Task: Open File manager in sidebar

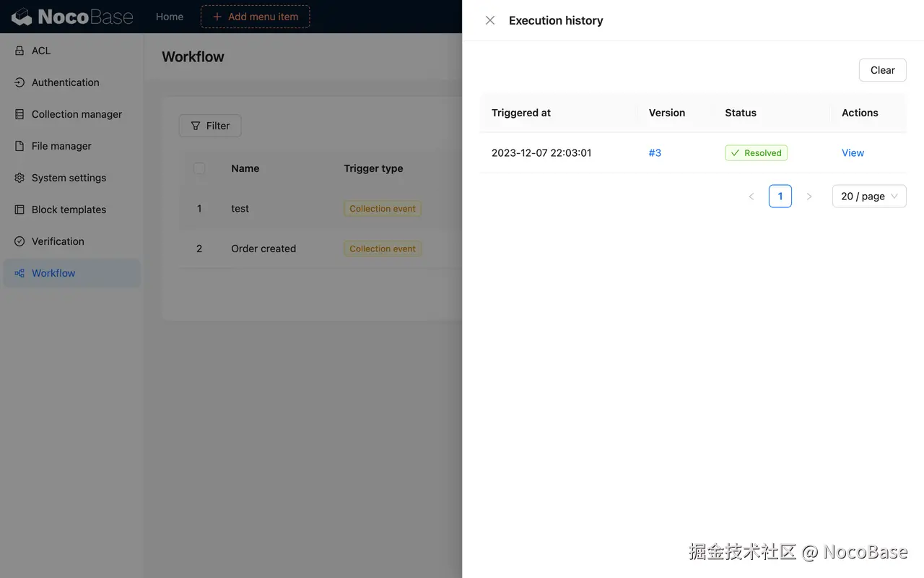Action: pos(72,146)
